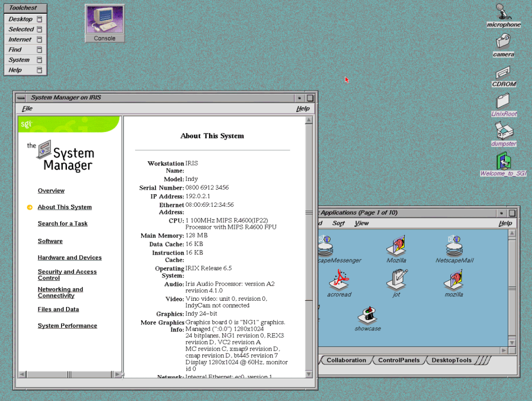Open the Welcome_to_SGI icon
Viewport: 532px width, 401px height.
(503, 164)
